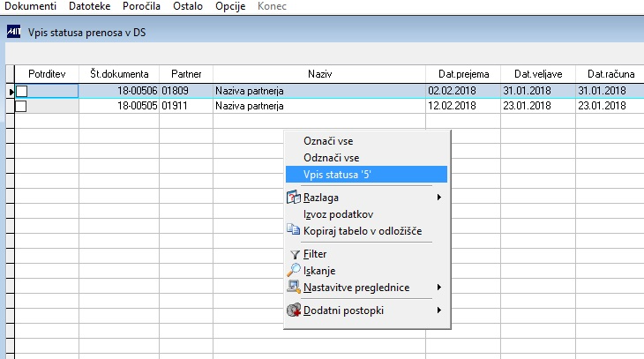The image size is (644, 359).
Task: Click the Nastavitve preglednice settings icon
Action: [x=293, y=287]
